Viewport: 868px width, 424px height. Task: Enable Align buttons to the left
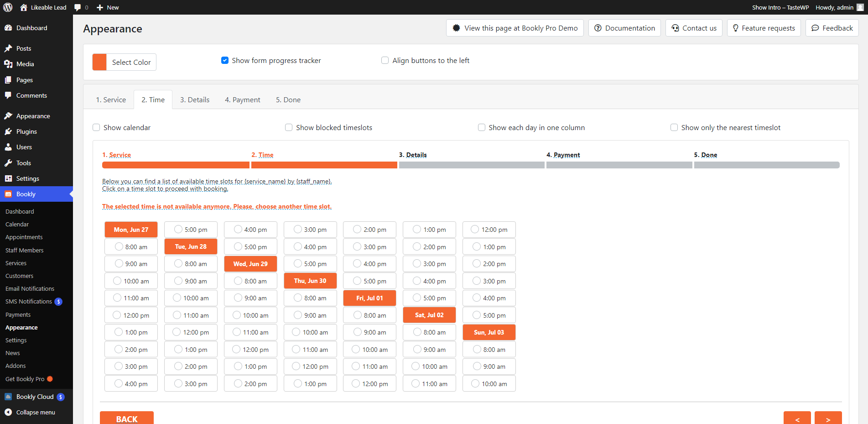(x=385, y=60)
